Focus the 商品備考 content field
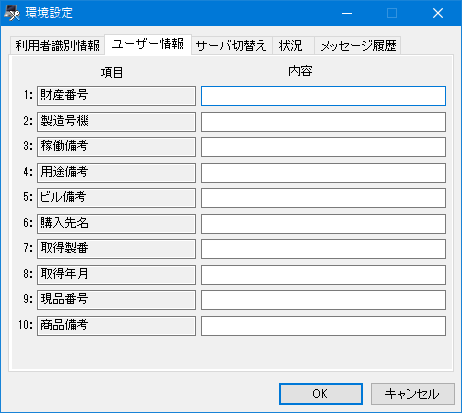Viewport: 462px width, 413px height. [x=323, y=326]
